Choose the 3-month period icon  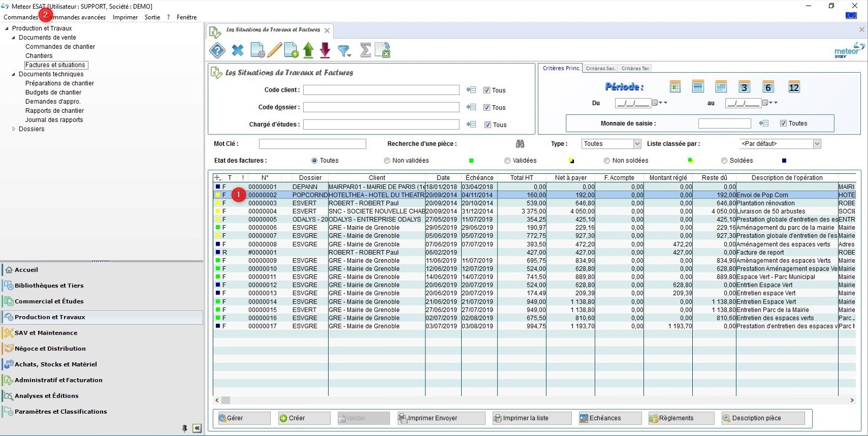(x=744, y=87)
